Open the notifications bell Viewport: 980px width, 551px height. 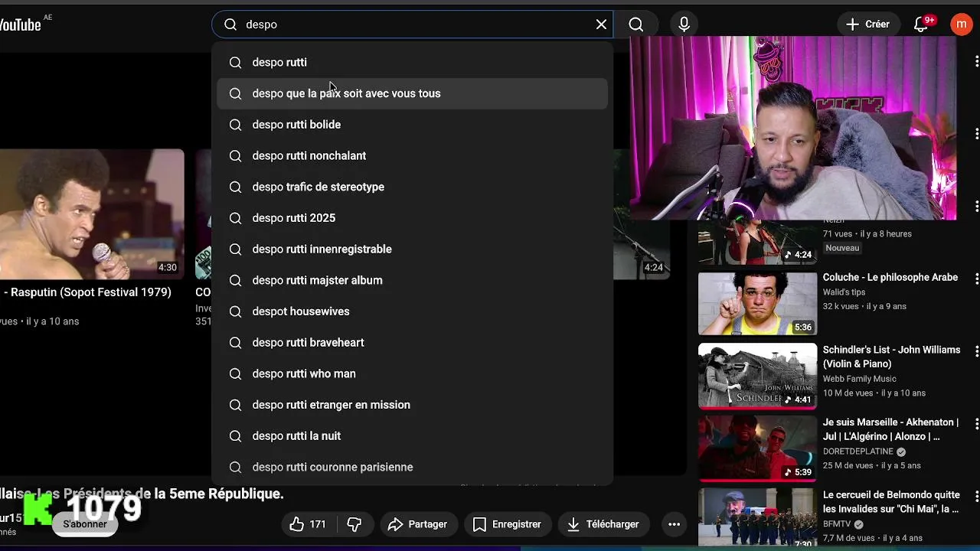(922, 24)
